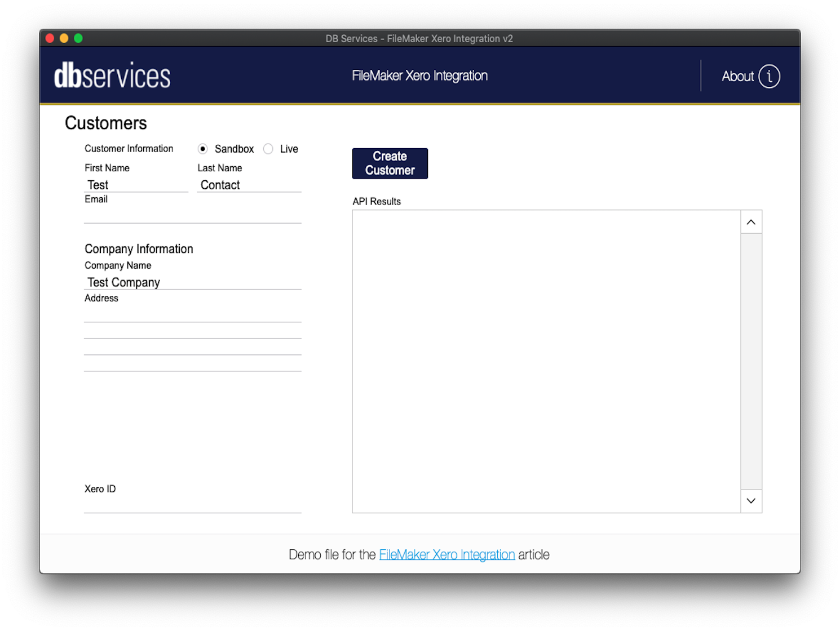Click the API Results scrollbar track

751,361
